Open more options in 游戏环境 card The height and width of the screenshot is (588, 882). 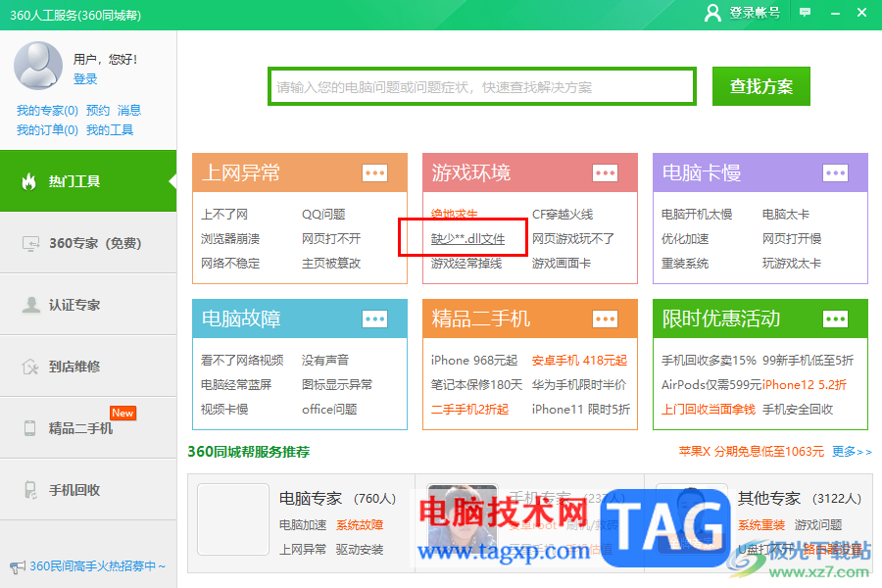tap(606, 172)
